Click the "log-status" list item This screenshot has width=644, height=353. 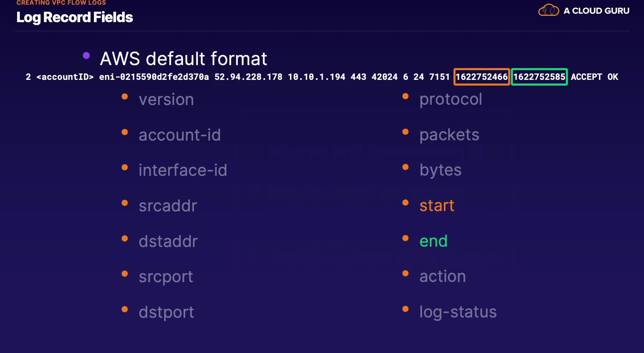(458, 312)
